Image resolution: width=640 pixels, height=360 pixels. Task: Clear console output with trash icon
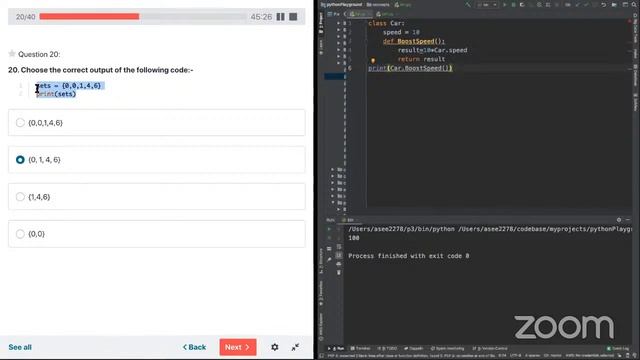click(x=339, y=272)
